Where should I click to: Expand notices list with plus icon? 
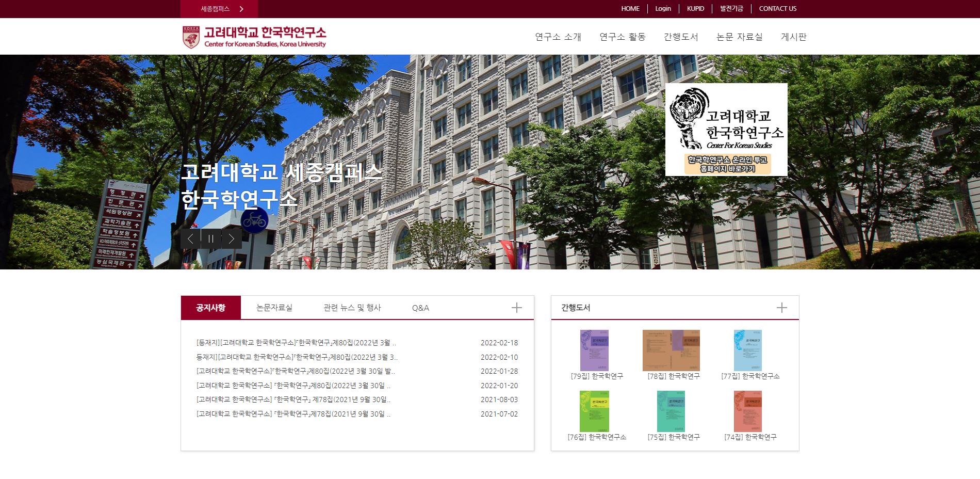point(516,308)
